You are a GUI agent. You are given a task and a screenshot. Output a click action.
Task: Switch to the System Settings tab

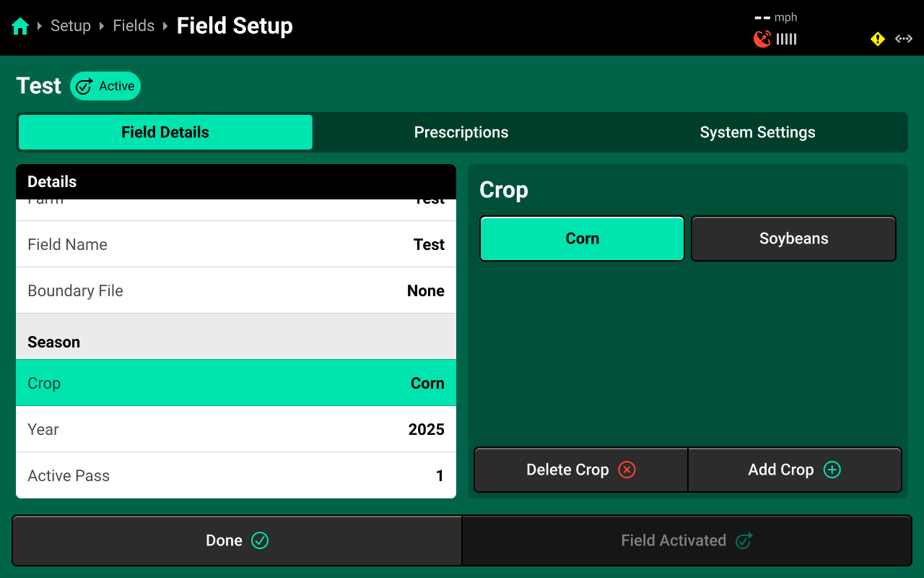tap(757, 132)
